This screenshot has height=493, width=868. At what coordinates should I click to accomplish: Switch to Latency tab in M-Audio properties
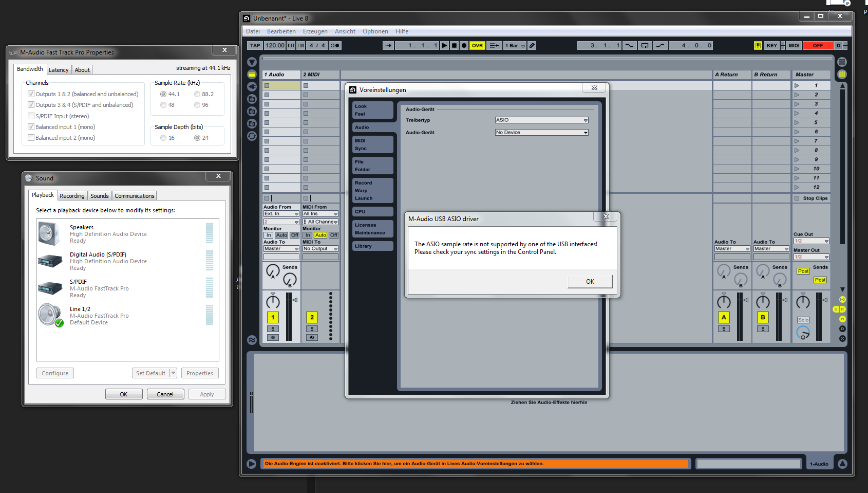pyautogui.click(x=59, y=70)
